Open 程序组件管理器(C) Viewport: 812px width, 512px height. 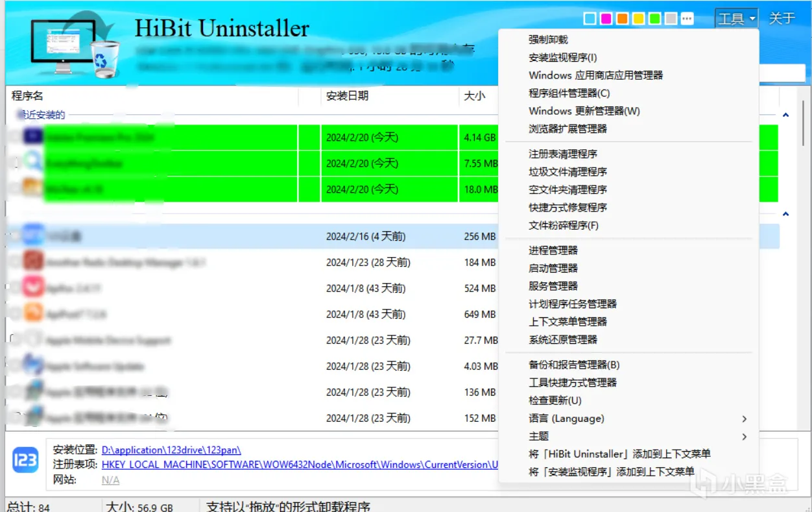tap(569, 93)
